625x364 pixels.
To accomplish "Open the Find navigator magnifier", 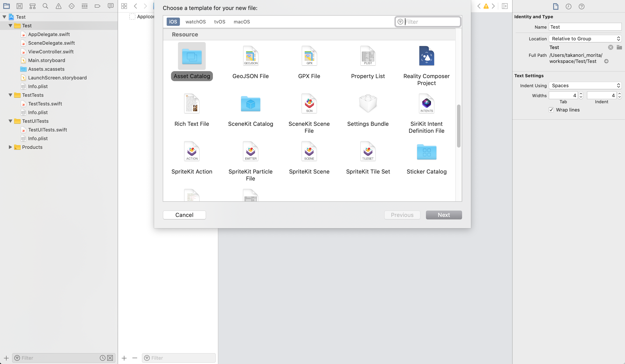I will coord(45,6).
